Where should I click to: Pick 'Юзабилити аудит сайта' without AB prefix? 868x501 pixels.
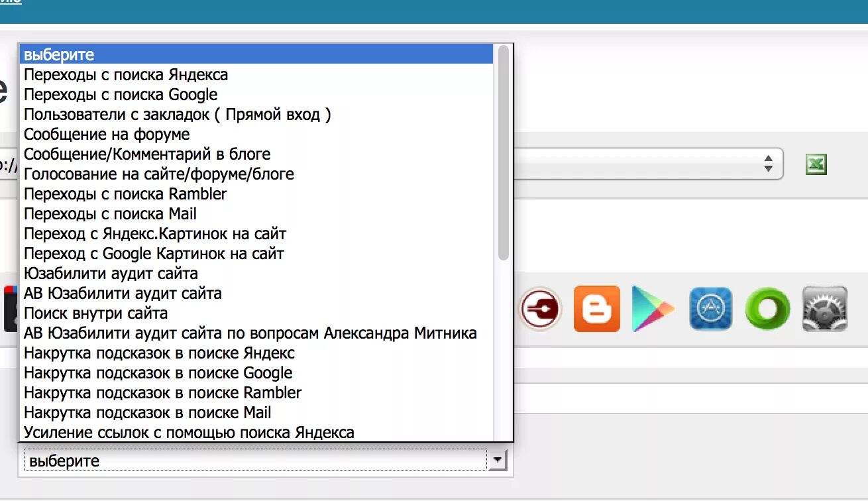click(x=256, y=273)
